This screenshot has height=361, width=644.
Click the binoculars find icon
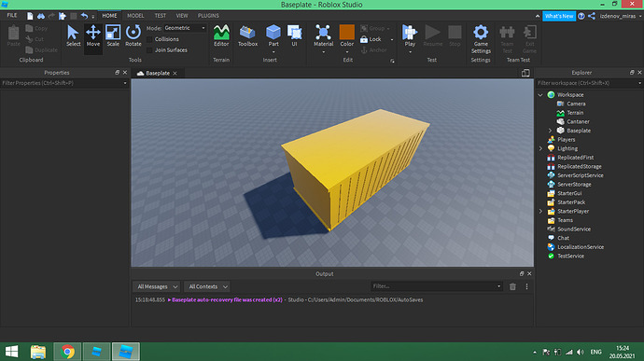pos(41,16)
